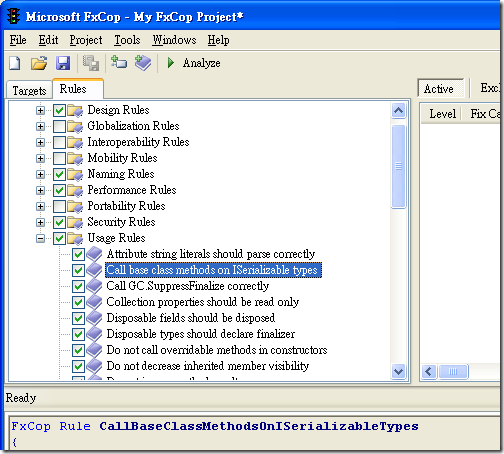The image size is (504, 454).
Task: Click the Usage Rules folder icon
Action: point(75,238)
